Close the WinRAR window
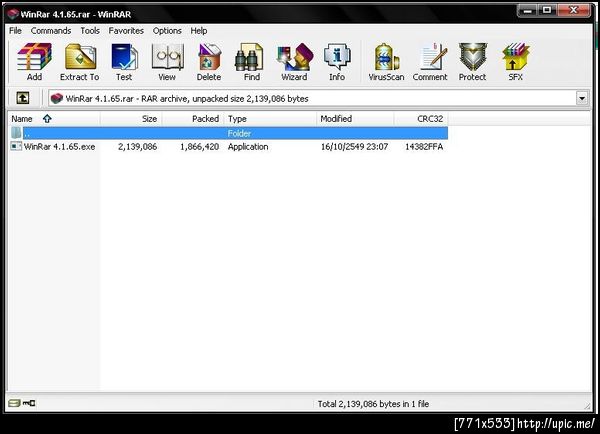Image resolution: width=600 pixels, height=434 pixels. pos(574,11)
